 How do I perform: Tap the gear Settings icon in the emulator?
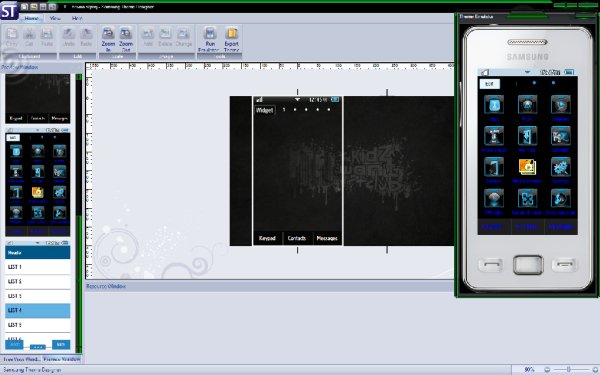[x=561, y=166]
